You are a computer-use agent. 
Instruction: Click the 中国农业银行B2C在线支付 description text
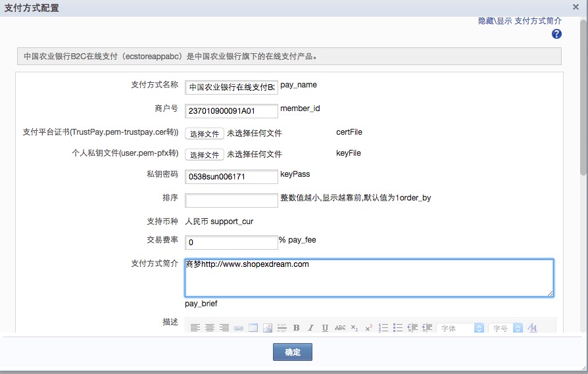tap(170, 57)
